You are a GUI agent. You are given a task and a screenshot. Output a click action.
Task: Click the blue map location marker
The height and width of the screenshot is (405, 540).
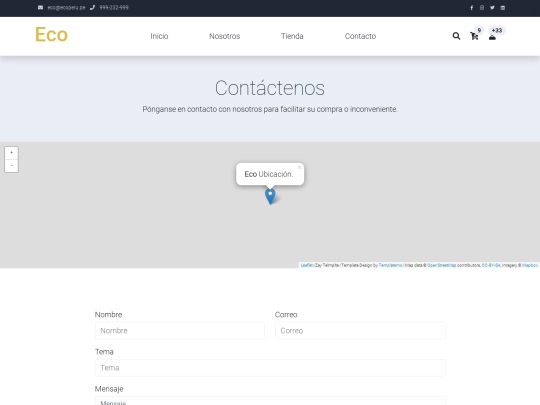(270, 196)
